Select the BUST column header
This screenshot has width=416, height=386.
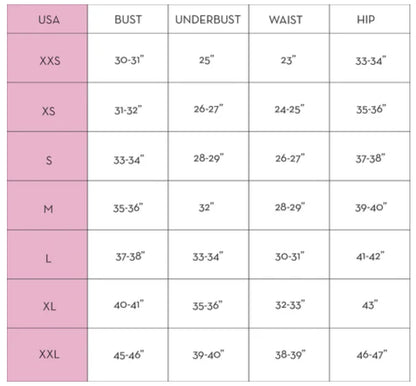click(128, 19)
